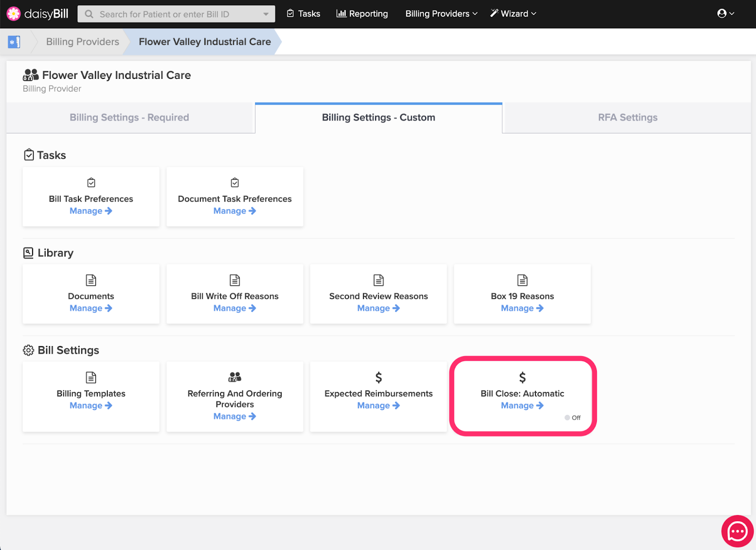Screen dimensions: 756x550
Task: Click the Flower Valley provider group icon
Action: click(x=31, y=75)
